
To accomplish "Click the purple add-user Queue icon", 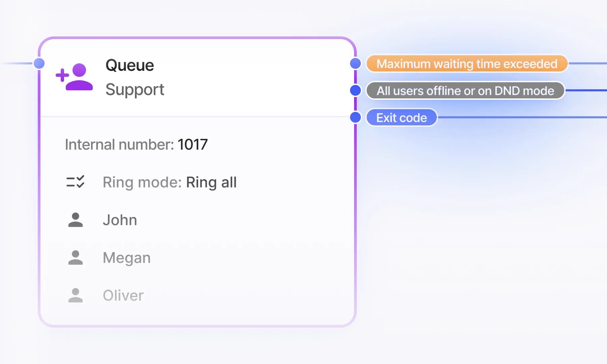I will click(74, 77).
